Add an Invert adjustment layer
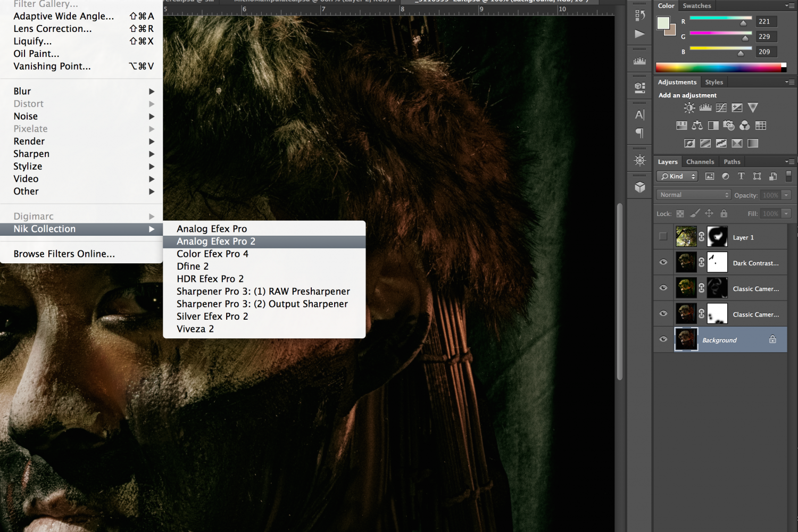 click(x=689, y=143)
